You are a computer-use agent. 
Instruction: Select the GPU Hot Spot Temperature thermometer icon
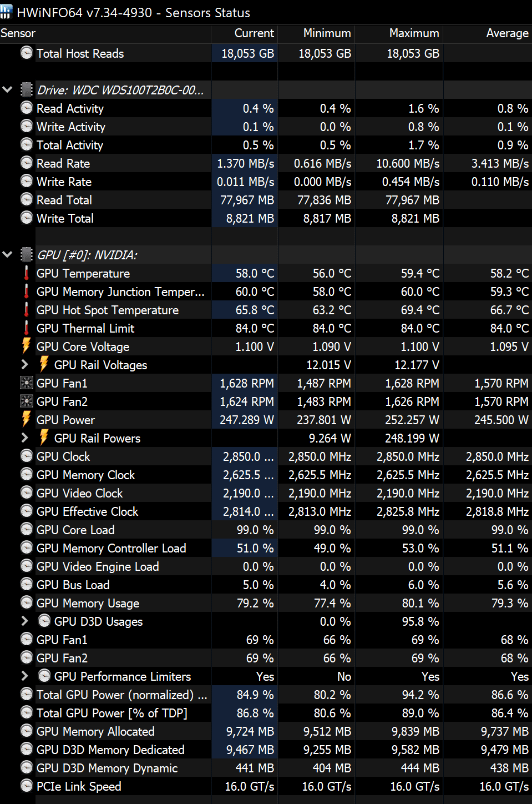26,309
